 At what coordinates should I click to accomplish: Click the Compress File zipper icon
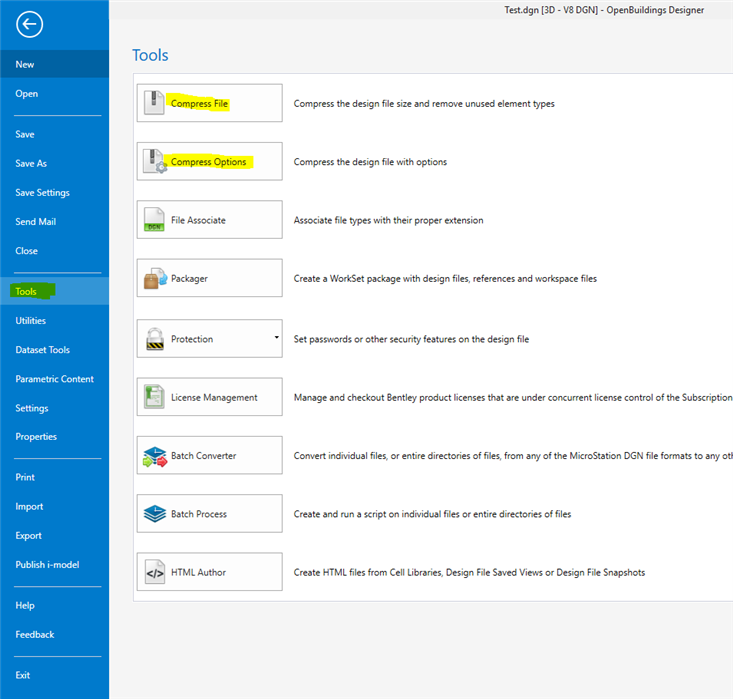pos(154,102)
